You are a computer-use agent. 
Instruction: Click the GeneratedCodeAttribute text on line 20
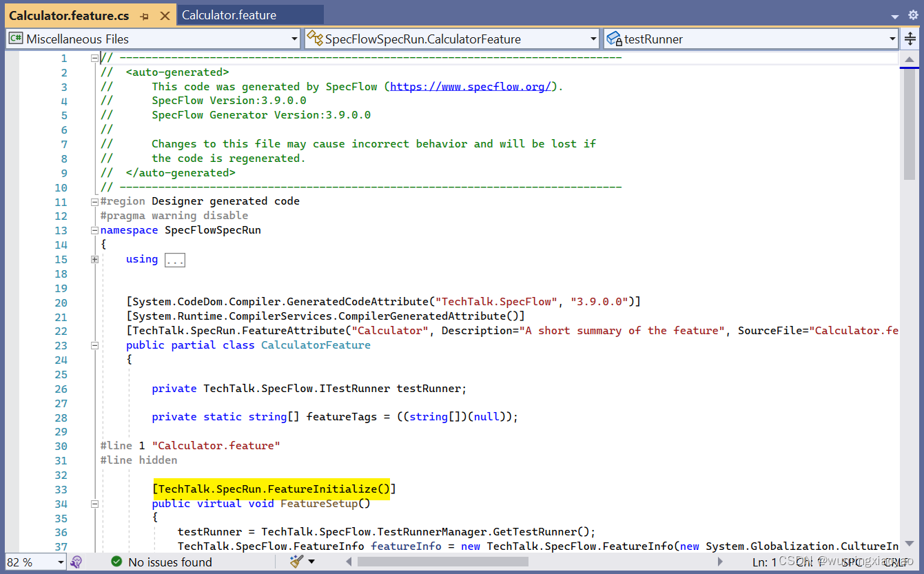pos(358,302)
